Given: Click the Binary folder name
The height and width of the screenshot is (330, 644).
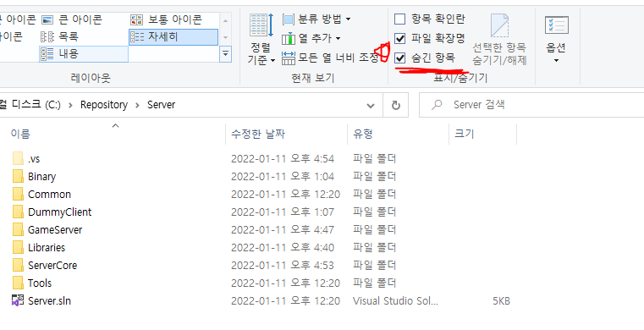Looking at the screenshot, I should click(41, 177).
